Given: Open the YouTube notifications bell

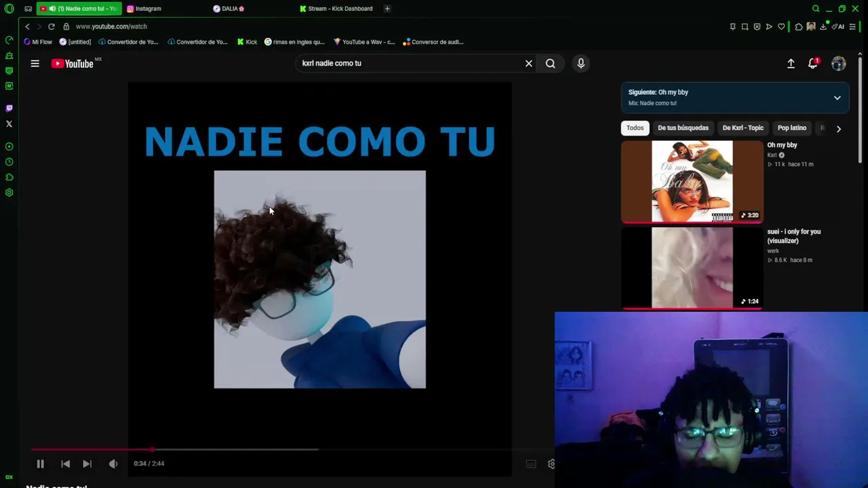Looking at the screenshot, I should click(x=813, y=64).
